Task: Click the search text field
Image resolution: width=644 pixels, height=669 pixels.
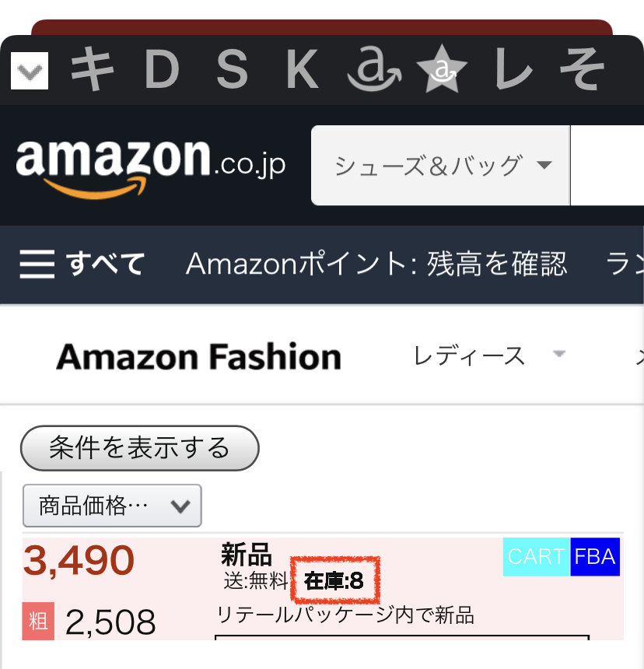Action: point(607,166)
